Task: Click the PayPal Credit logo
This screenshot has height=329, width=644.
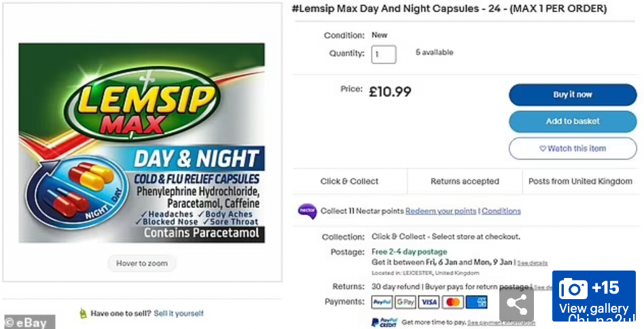Action: 384,322
